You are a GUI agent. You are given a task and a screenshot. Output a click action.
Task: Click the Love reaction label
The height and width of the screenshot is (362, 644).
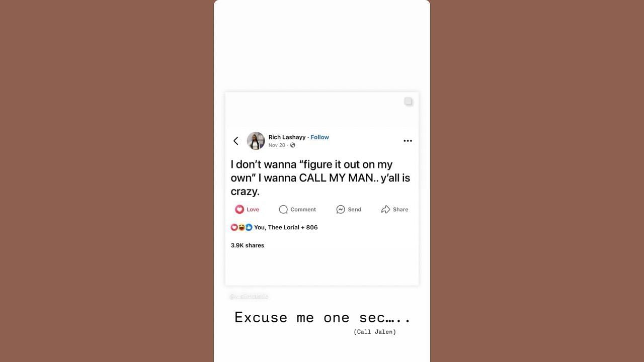pos(253,210)
